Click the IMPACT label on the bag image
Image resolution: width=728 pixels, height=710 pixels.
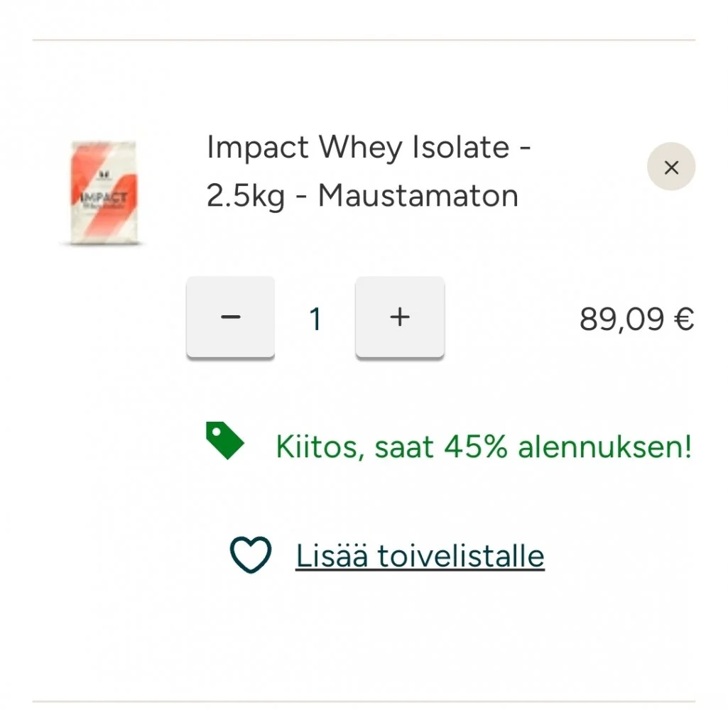point(104,197)
